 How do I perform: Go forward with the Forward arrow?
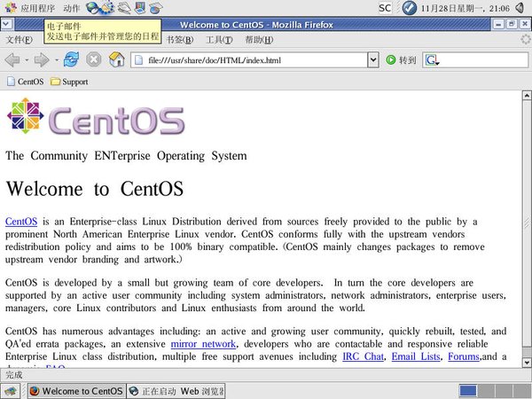[42, 60]
